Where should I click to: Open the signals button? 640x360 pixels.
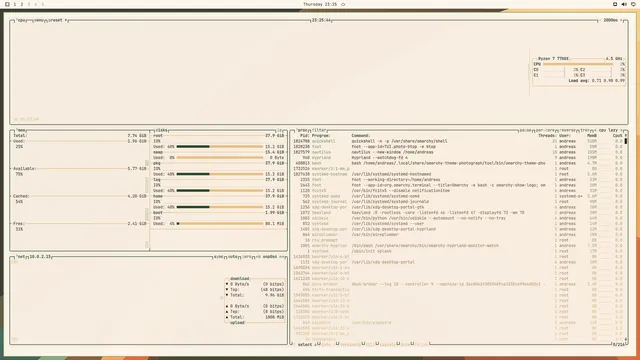click(388, 344)
